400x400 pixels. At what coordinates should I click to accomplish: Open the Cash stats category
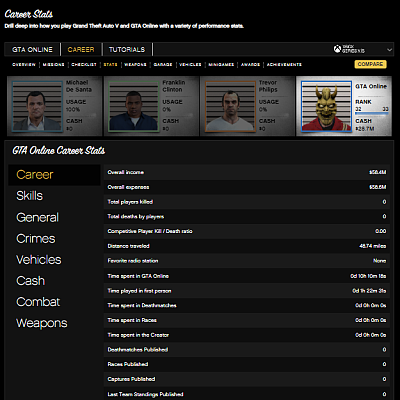[31, 281]
